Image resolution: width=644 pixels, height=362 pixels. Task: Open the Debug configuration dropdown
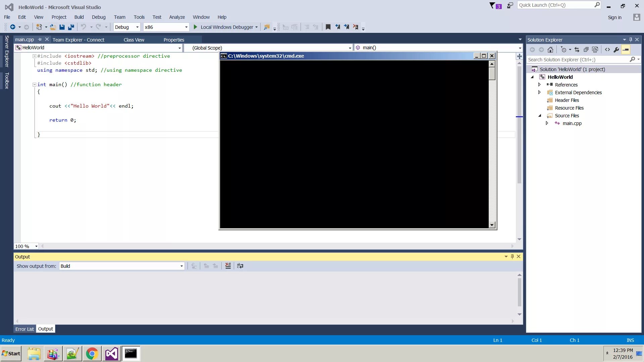[137, 27]
